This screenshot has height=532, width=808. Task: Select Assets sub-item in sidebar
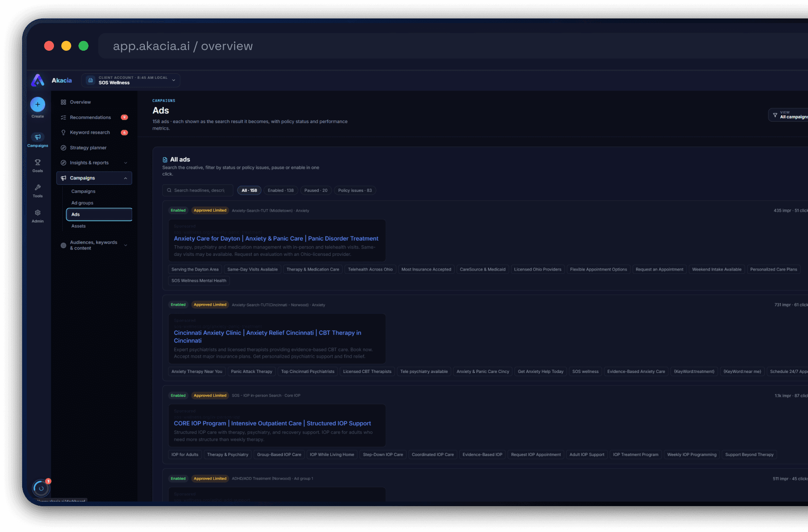(78, 226)
